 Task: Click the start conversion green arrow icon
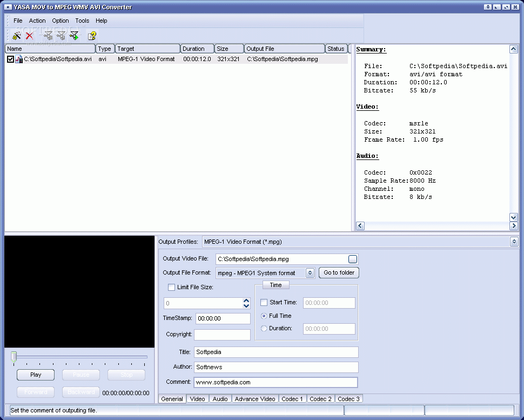pyautogui.click(x=74, y=36)
